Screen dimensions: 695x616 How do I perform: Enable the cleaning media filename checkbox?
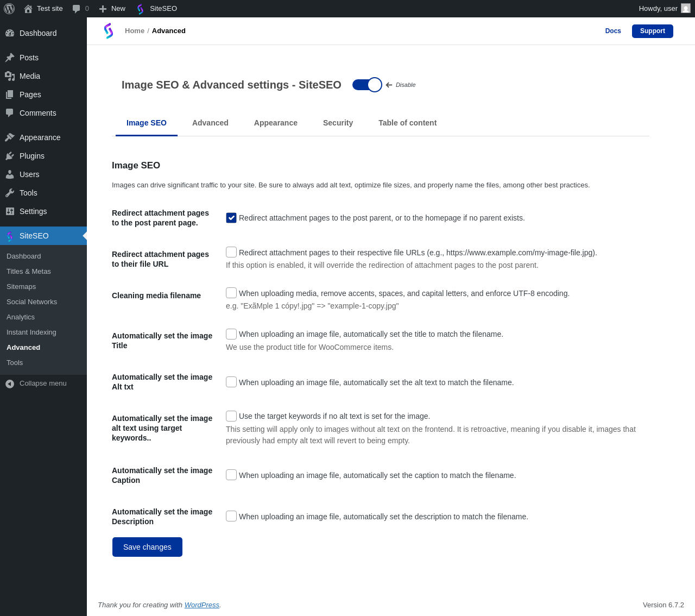click(231, 293)
